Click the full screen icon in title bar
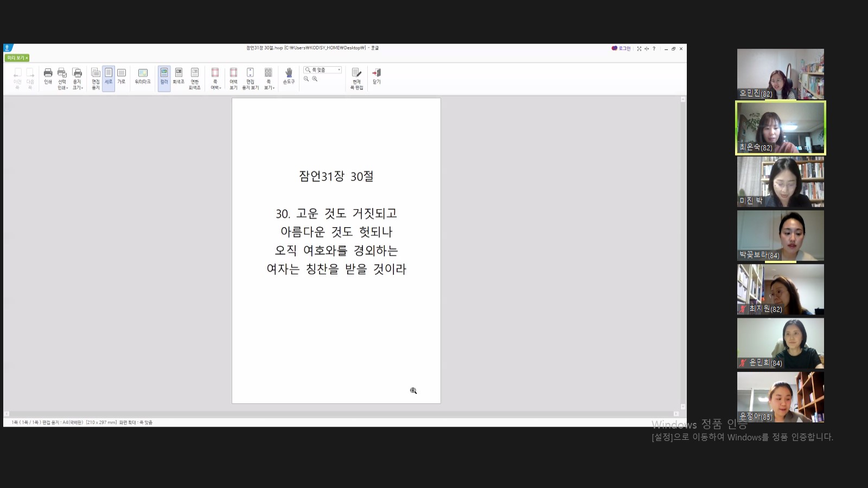The image size is (868, 488). 639,49
